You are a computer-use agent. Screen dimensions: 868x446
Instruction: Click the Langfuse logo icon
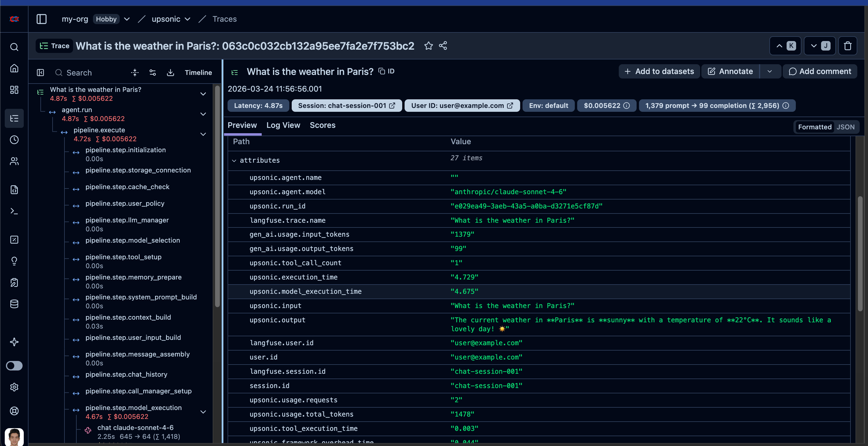14,19
